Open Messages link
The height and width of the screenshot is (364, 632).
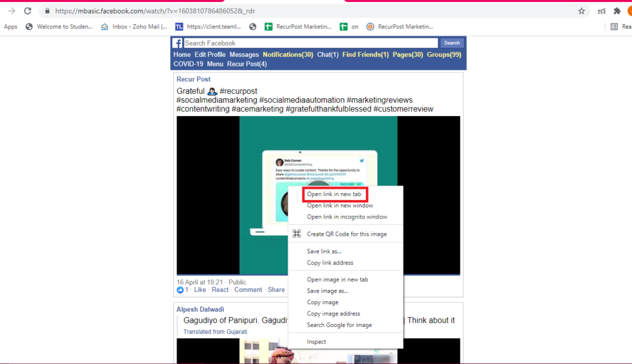244,54
